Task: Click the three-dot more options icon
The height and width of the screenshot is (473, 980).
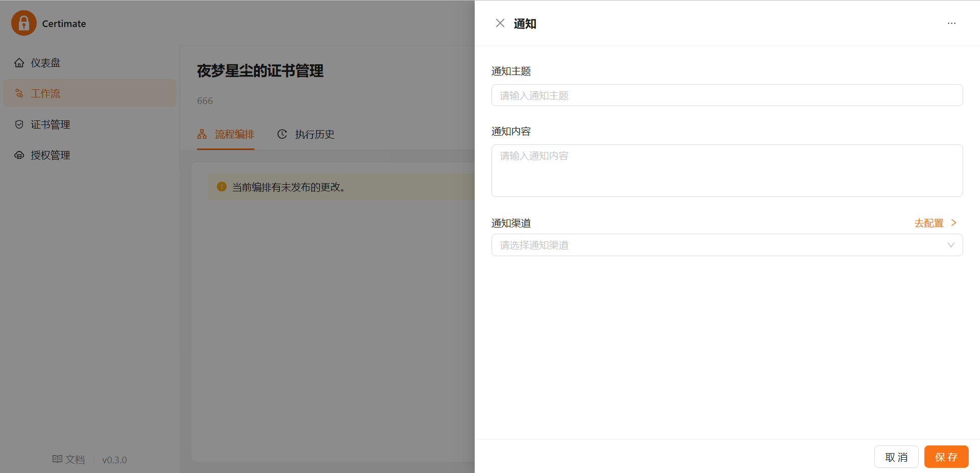Action: tap(951, 23)
